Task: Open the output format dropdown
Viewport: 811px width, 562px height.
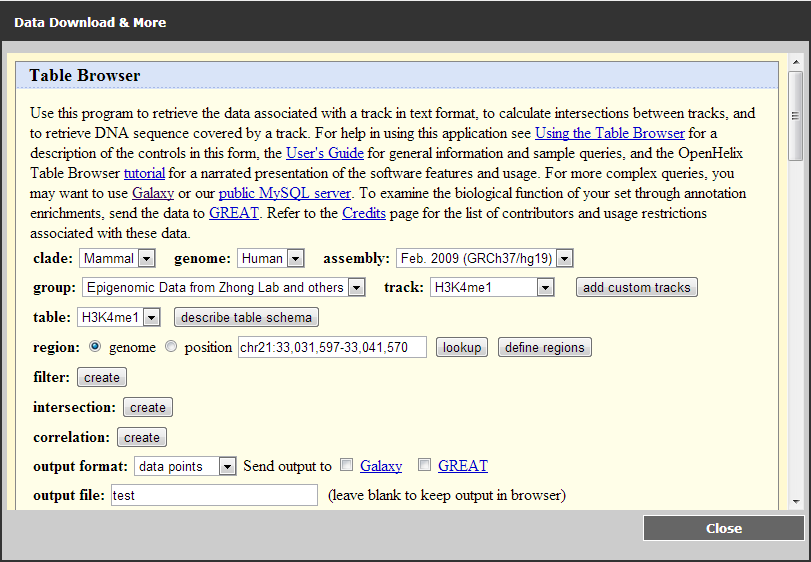Action: tap(185, 466)
